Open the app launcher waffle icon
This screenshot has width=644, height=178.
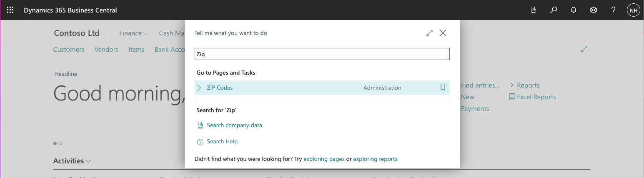pos(10,10)
